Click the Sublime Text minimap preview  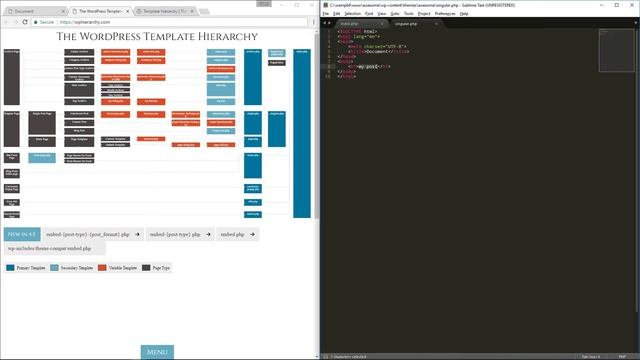(x=616, y=50)
